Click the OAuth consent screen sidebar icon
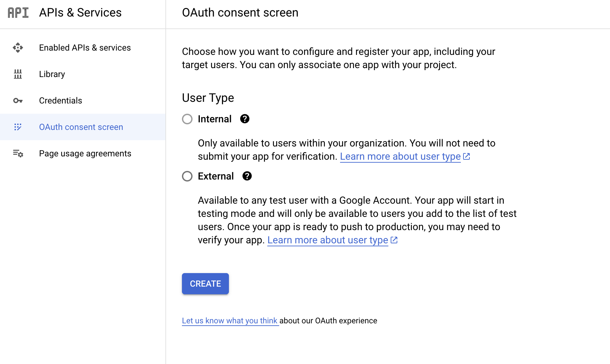 click(18, 127)
